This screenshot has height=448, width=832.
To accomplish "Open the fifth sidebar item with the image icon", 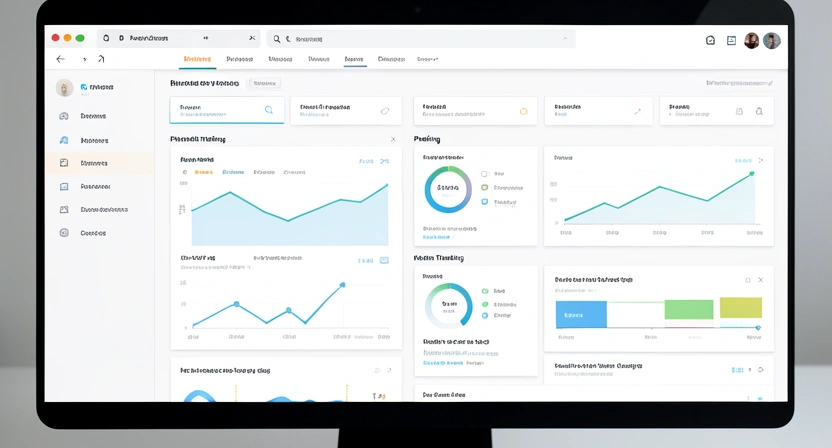I will point(64,210).
